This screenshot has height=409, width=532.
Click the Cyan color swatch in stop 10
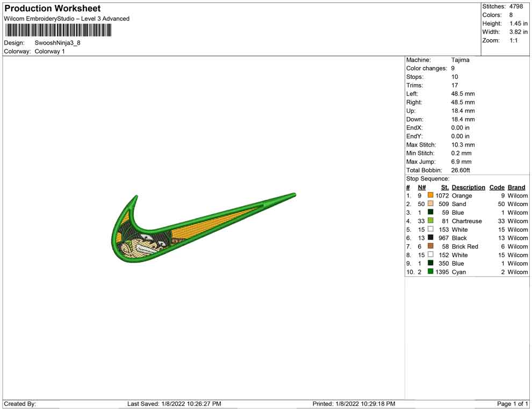click(430, 272)
